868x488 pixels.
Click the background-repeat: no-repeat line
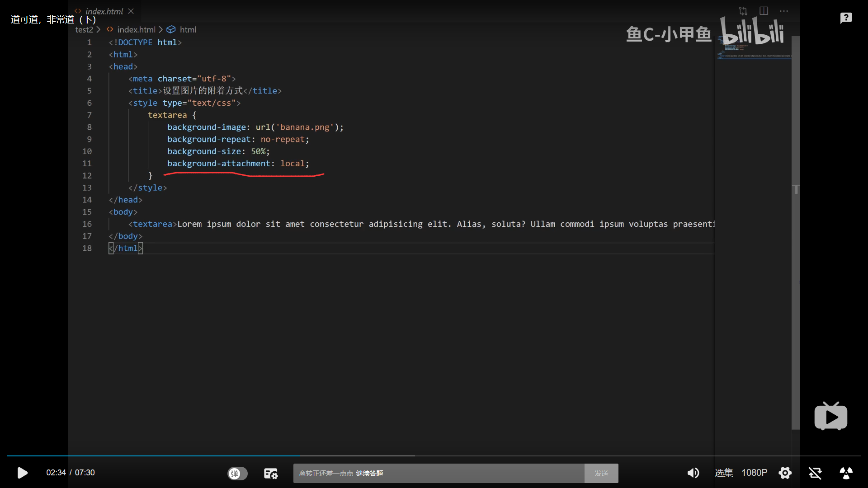pyautogui.click(x=238, y=140)
